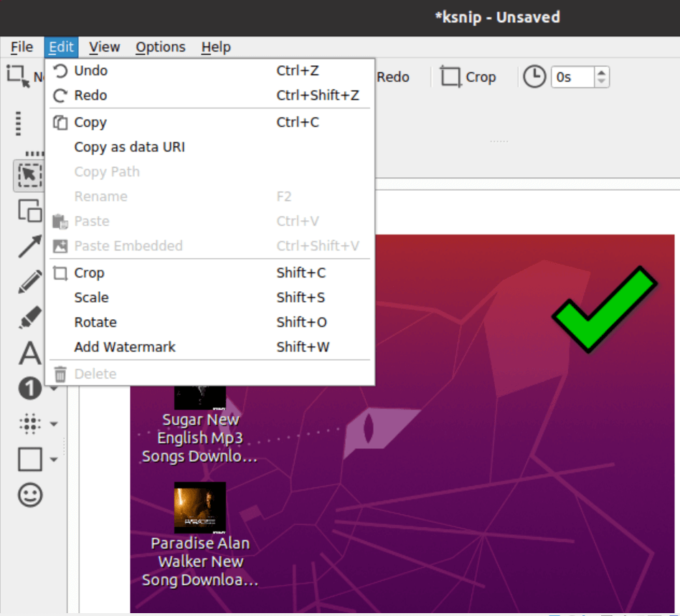Choose Copy in the Edit menu
Image resolution: width=680 pixels, height=616 pixels.
210,122
